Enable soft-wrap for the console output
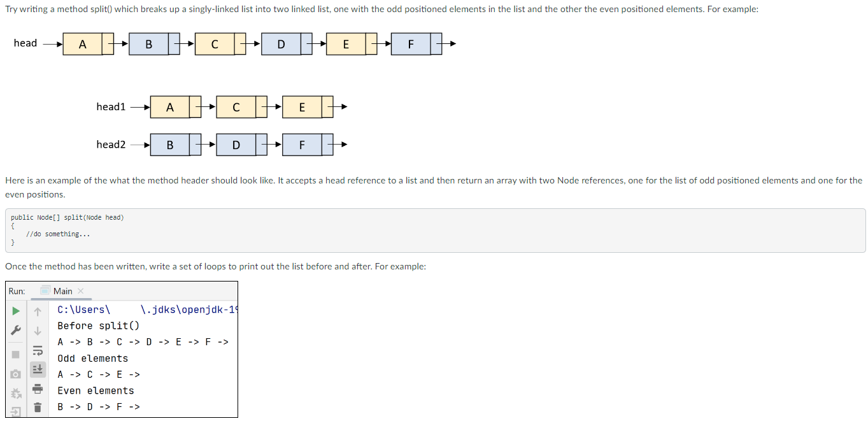 click(x=38, y=351)
